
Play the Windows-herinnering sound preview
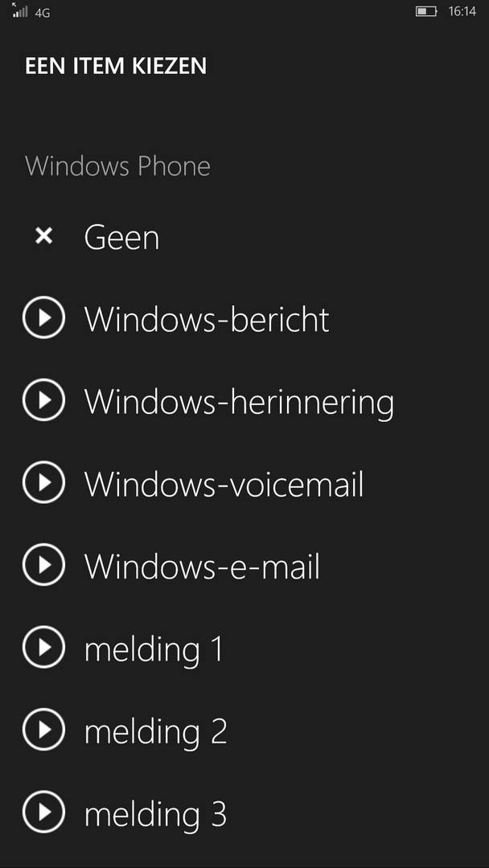(x=43, y=401)
